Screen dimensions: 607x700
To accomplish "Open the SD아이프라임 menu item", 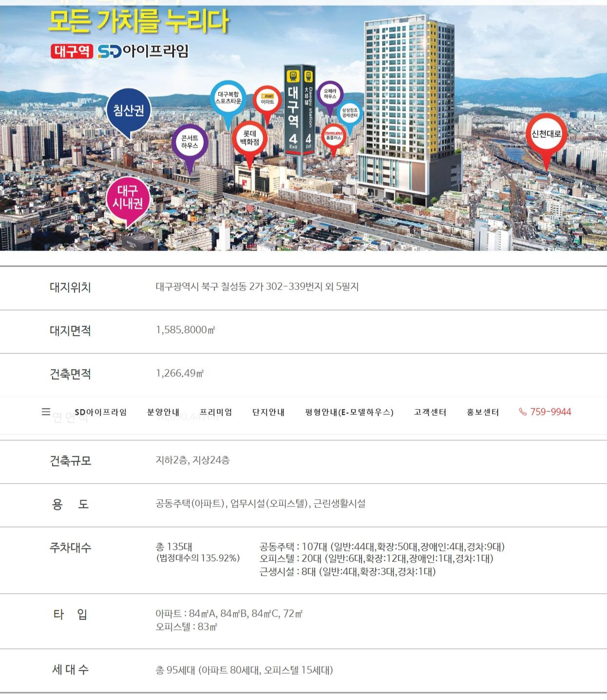I will pos(101,412).
